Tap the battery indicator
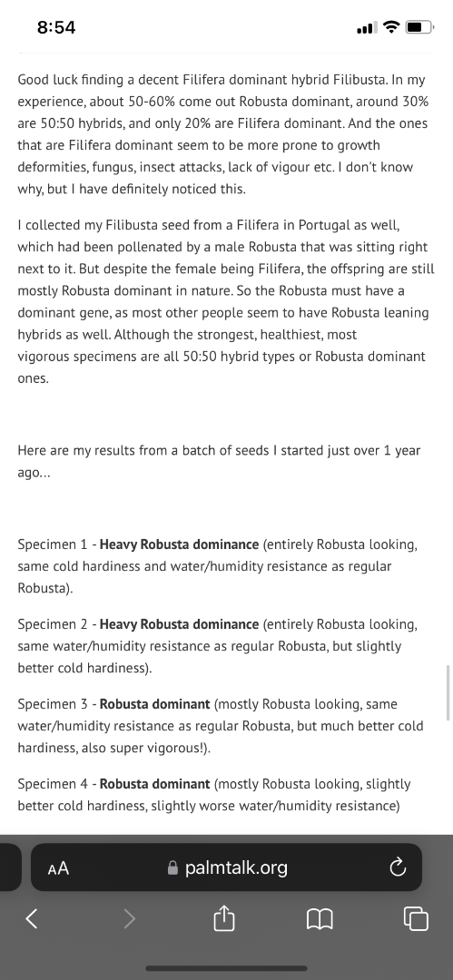The width and height of the screenshot is (453, 980). [x=419, y=27]
